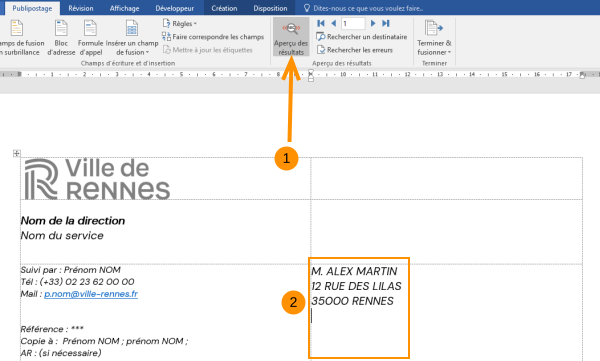
Task: Open the Disposition table tab
Action: (x=270, y=8)
